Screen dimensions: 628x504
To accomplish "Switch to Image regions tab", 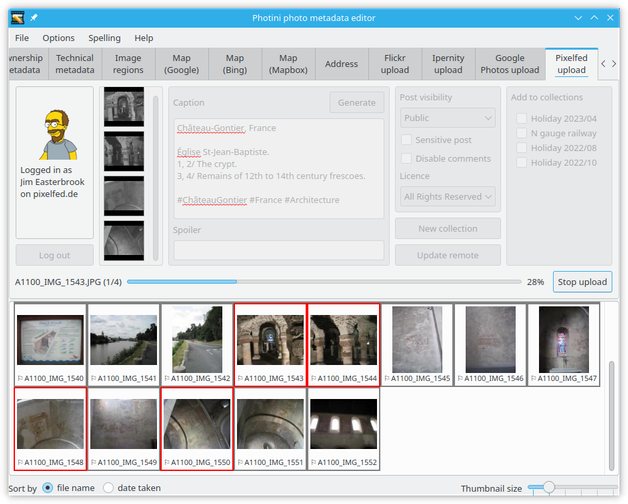I will pyautogui.click(x=128, y=64).
